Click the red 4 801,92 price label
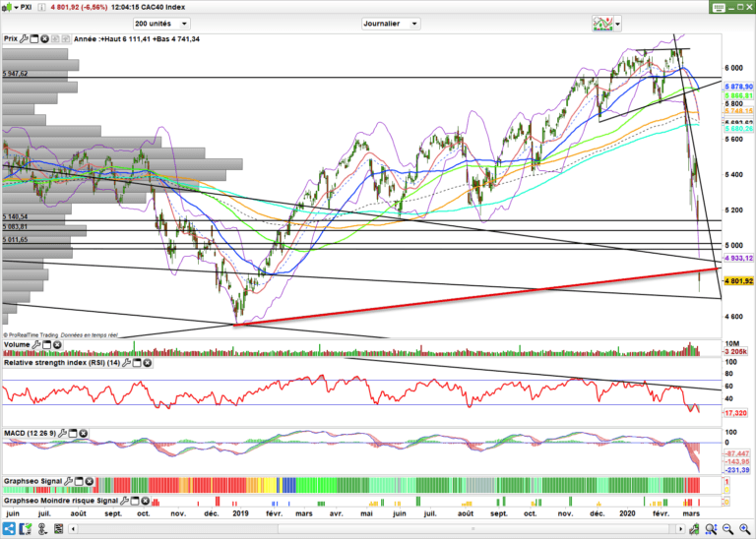Viewport: 756px width, 539px height. (x=736, y=280)
